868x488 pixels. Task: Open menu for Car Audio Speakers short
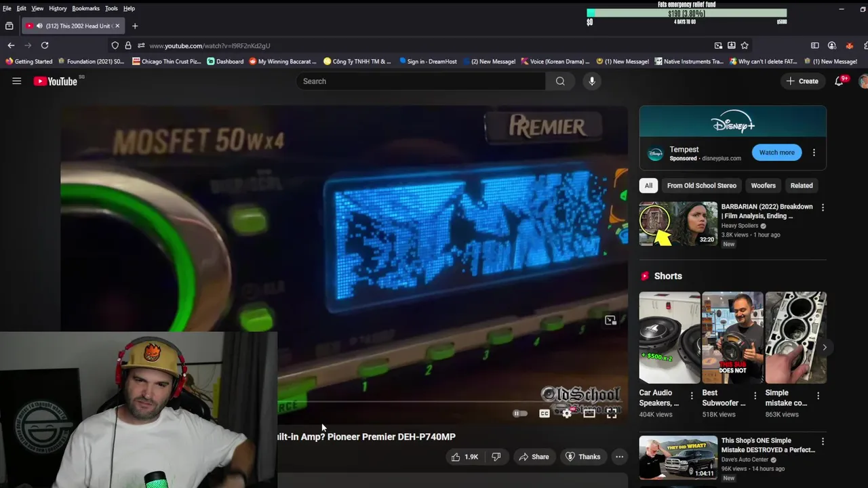(692, 396)
